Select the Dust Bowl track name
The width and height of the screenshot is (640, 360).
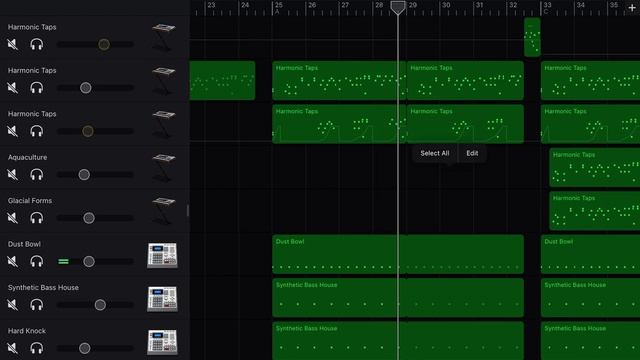(24, 244)
